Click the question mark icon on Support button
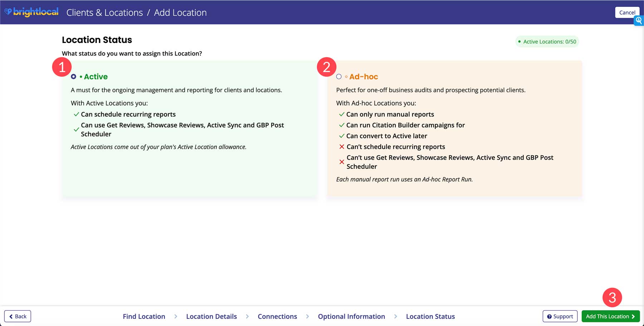The height and width of the screenshot is (326, 644). point(549,316)
